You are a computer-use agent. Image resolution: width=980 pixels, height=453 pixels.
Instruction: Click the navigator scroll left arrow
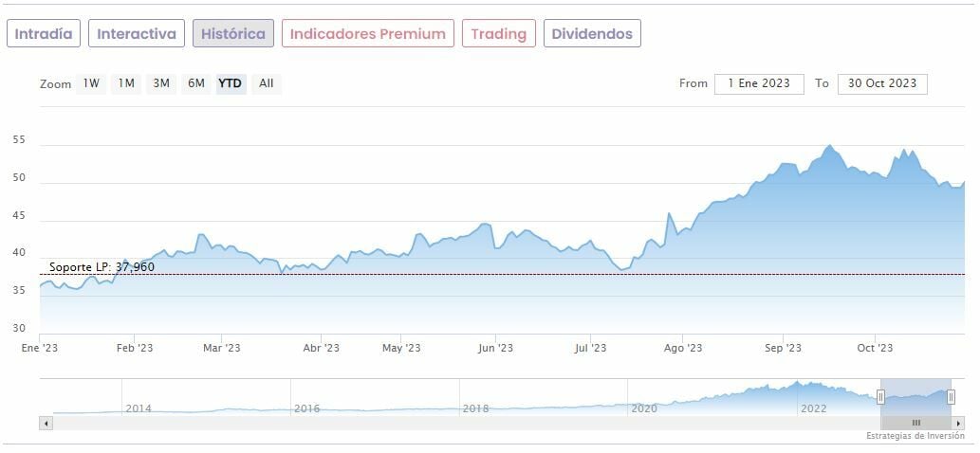tap(46, 423)
